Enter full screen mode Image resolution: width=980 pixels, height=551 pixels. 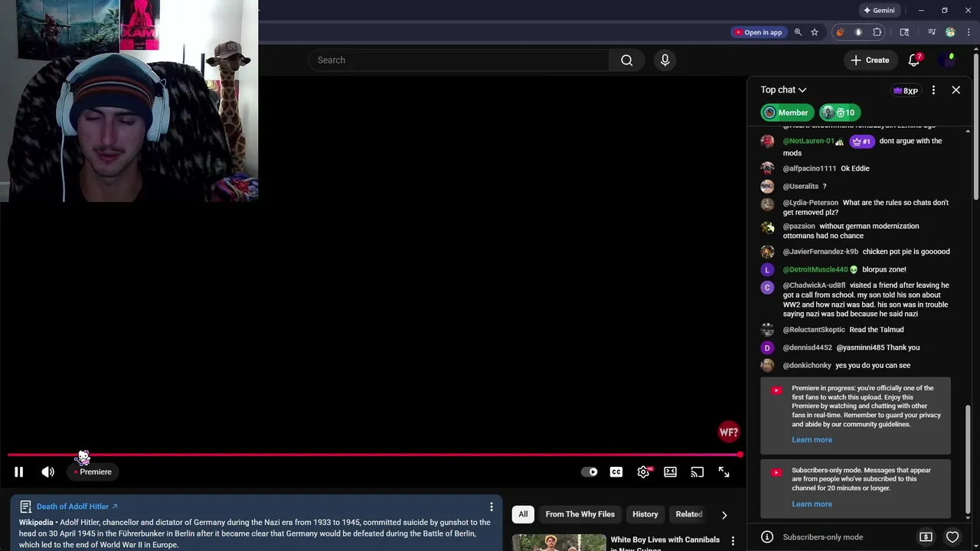[x=724, y=472]
